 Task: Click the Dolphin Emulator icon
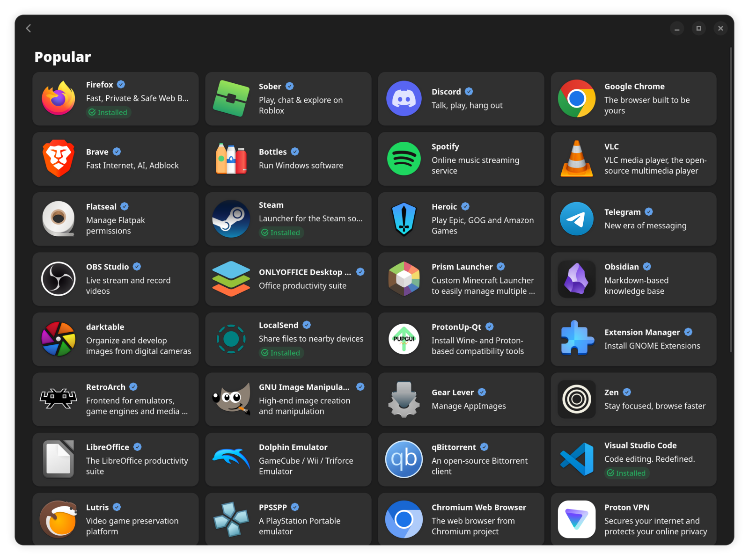(x=231, y=458)
